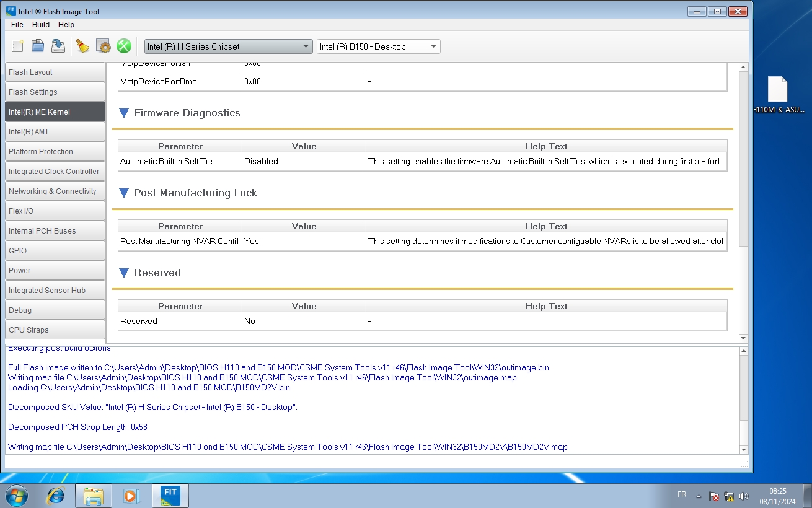Click the New configuration toolbar icon
The height and width of the screenshot is (508, 812).
tap(17, 46)
